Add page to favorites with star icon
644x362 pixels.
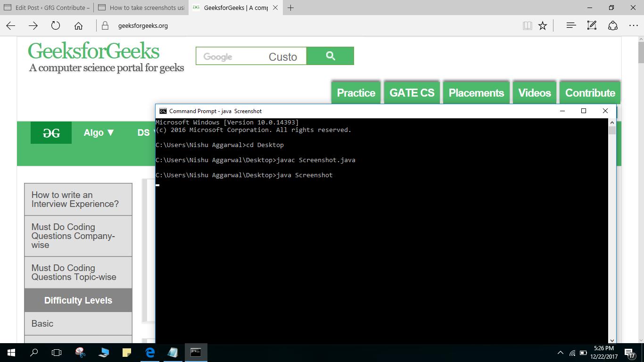coord(543,25)
